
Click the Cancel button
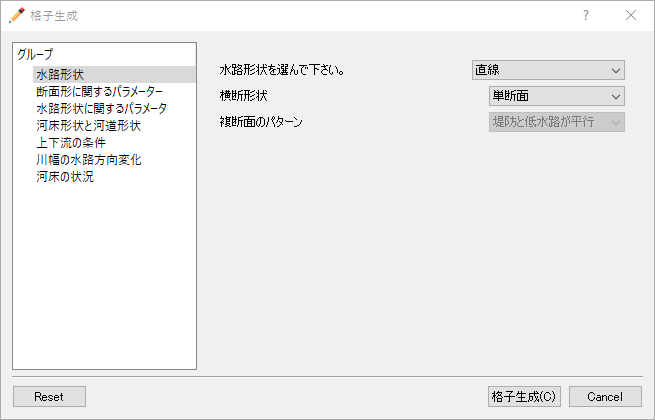[x=605, y=397]
